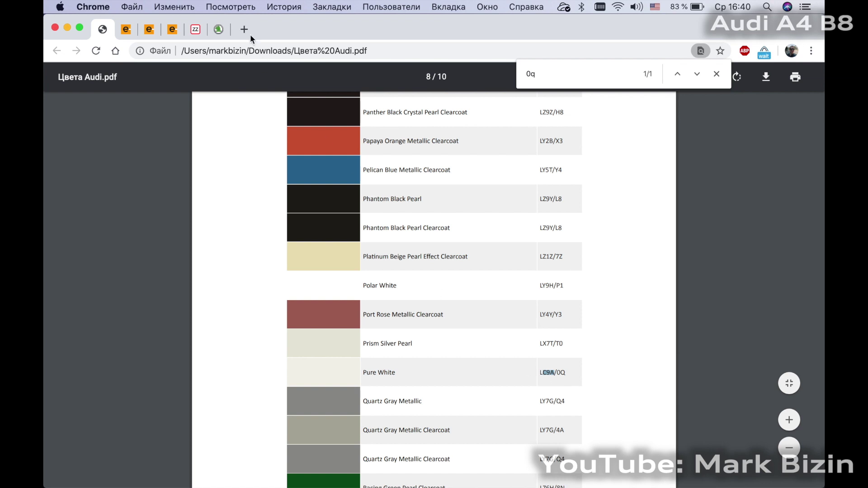
Task: Open the Справка menu
Action: 526,7
